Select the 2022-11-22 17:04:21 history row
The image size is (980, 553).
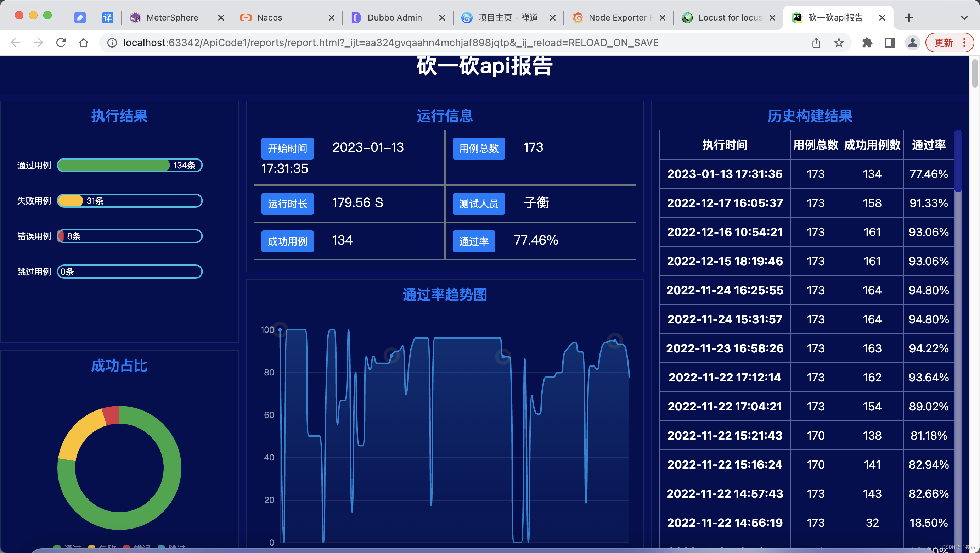pos(806,406)
